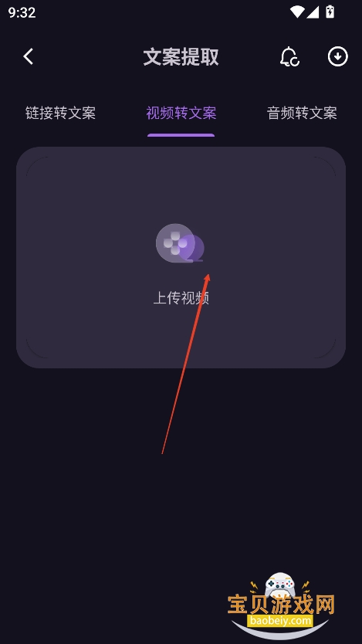Open the circled download arrow icon
This screenshot has height=644, width=362.
pos(338,56)
